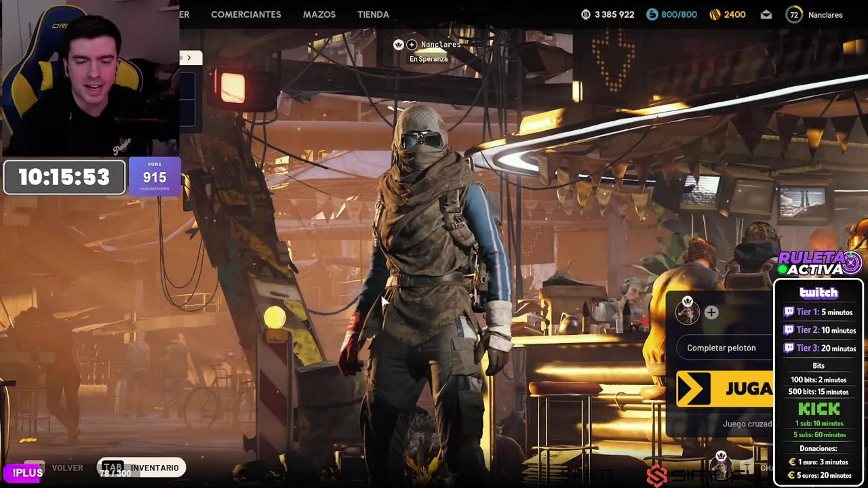868x488 pixels.
Task: Click the Tier 3: 20 minutos line
Action: pyautogui.click(x=819, y=348)
